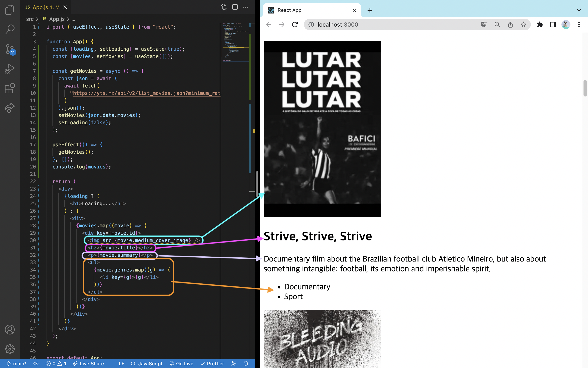The width and height of the screenshot is (588, 368).
Task: Click the yts.mx API URL link on line 10
Action: pyautogui.click(x=147, y=93)
